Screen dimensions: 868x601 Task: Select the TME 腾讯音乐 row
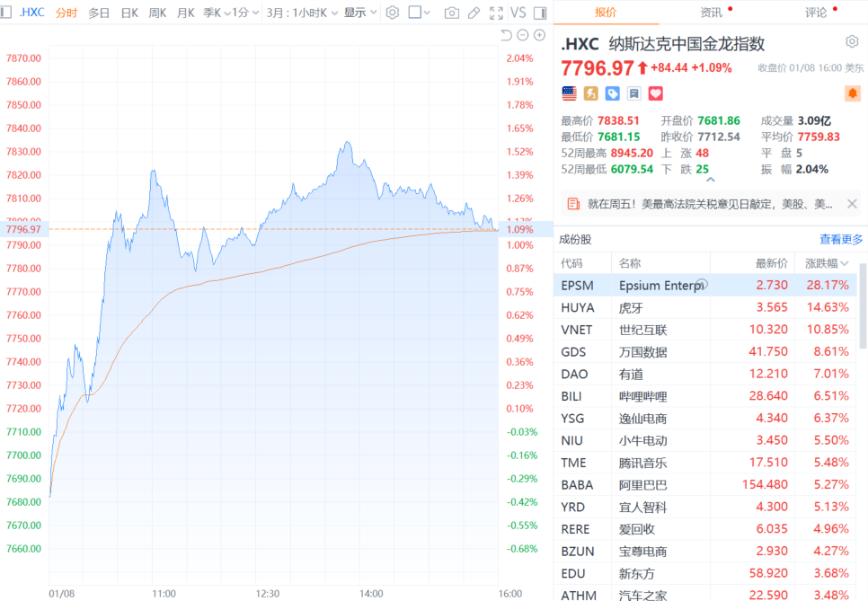coord(705,462)
